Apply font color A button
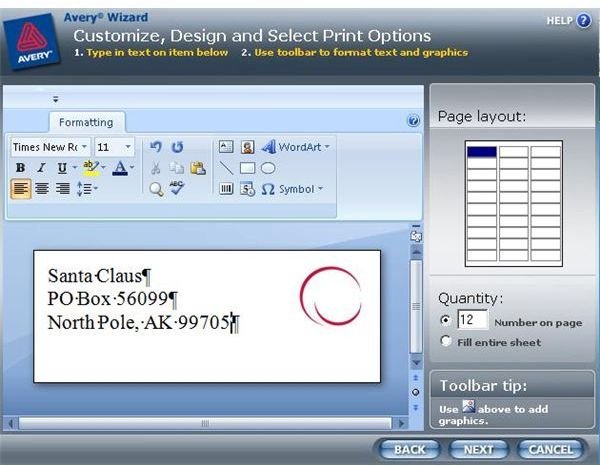Screen dimensions: 600x466 pos(120,168)
